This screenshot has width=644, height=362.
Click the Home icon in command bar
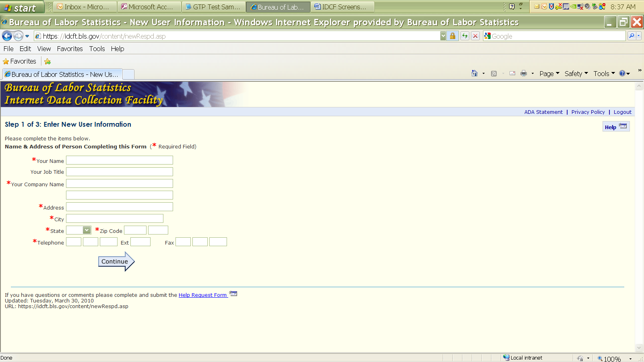coord(475,74)
